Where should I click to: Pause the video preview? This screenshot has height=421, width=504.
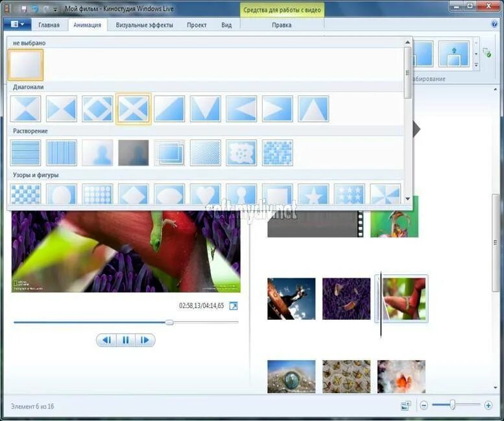[126, 340]
